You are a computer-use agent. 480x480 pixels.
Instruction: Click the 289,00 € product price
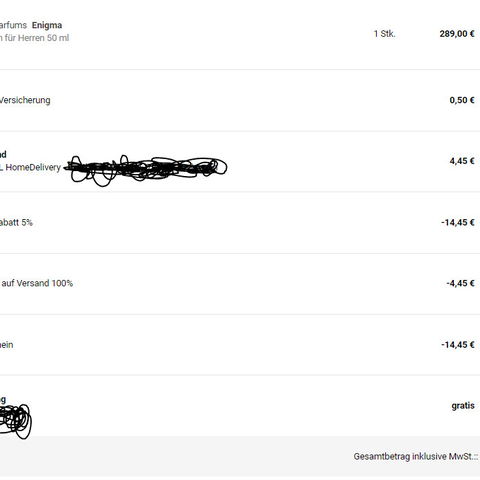click(457, 34)
